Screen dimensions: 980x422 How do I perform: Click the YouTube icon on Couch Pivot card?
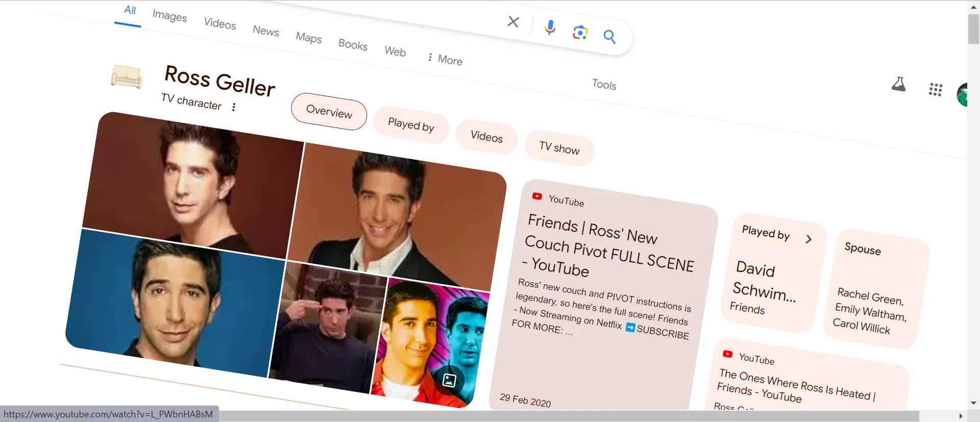[537, 196]
